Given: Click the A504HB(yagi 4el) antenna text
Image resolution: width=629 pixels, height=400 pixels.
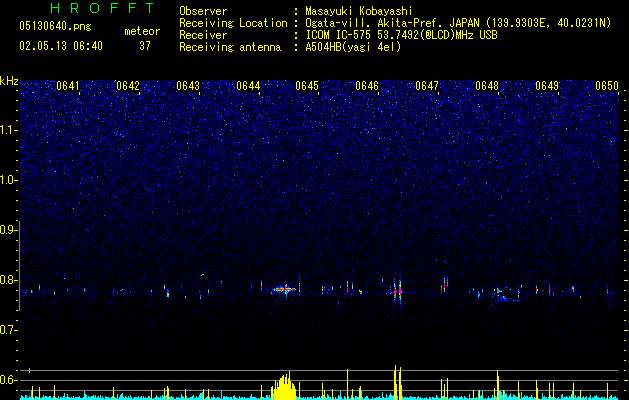Looking at the screenshot, I should pos(353,47).
